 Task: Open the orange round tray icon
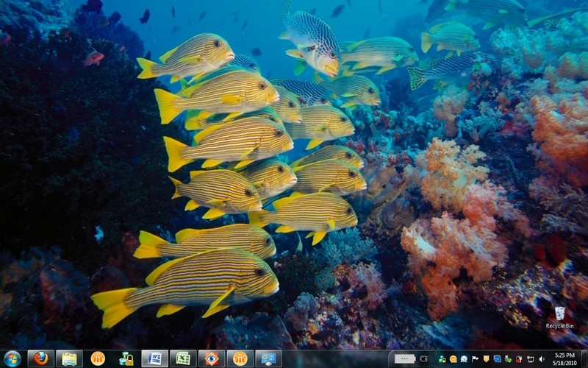pos(453,359)
